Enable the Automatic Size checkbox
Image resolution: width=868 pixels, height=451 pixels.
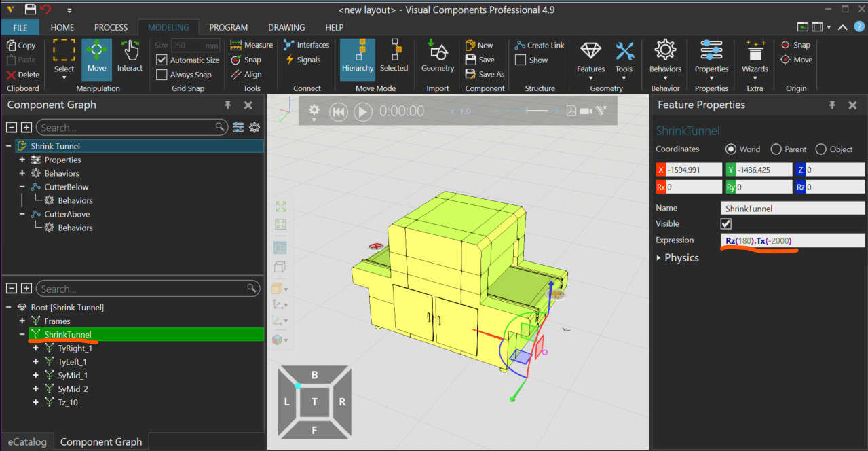point(162,60)
